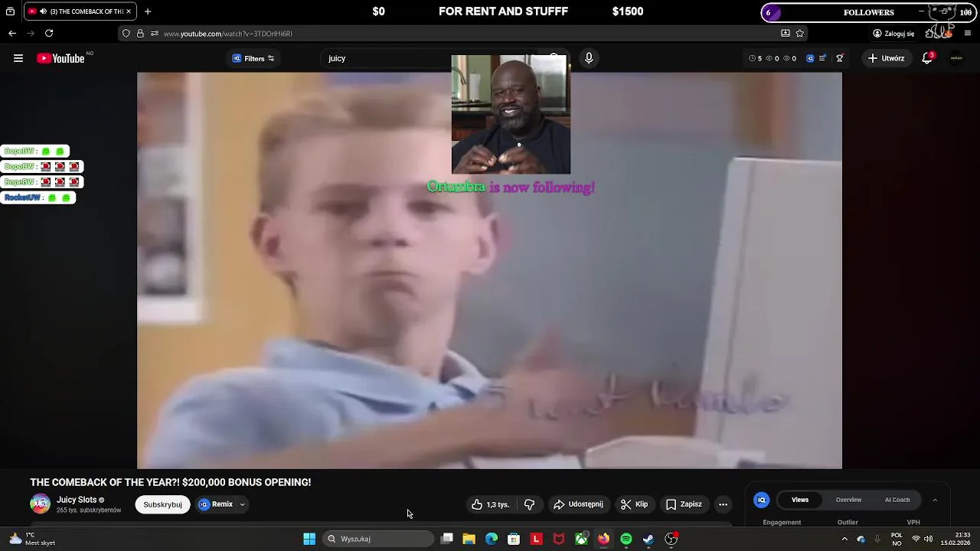Viewport: 980px width, 551px height.
Task: Open the Juicy Slots channel avatar
Action: 40,504
